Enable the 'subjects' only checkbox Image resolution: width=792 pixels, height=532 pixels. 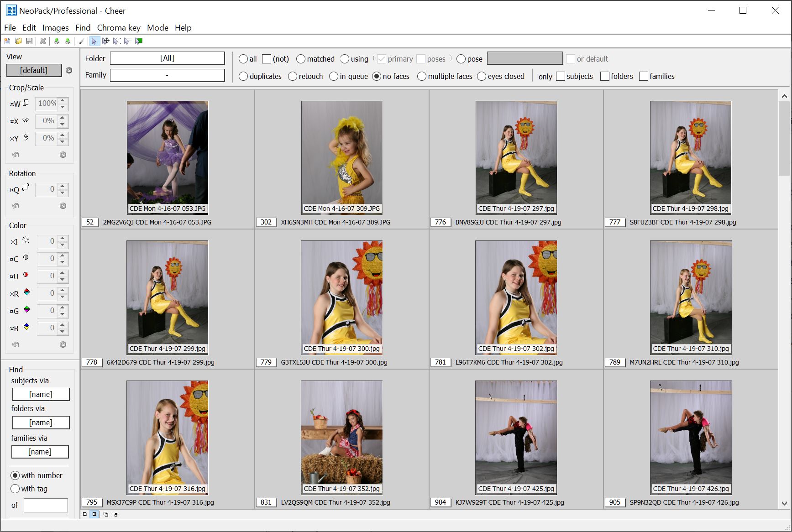pyautogui.click(x=561, y=76)
